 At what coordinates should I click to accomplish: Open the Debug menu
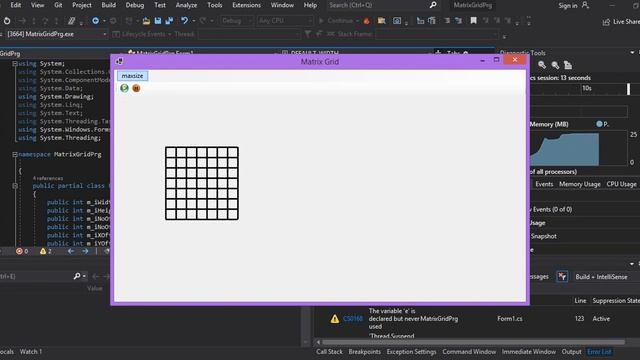(x=135, y=5)
